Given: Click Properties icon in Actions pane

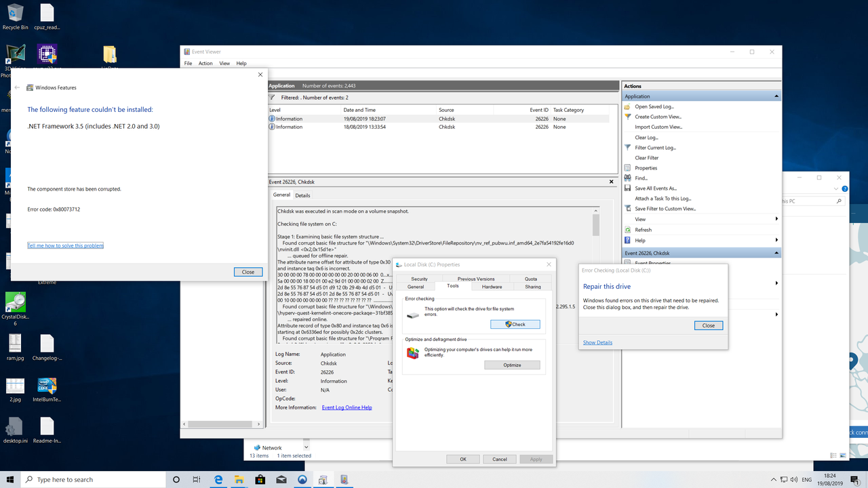Looking at the screenshot, I should pos(628,167).
